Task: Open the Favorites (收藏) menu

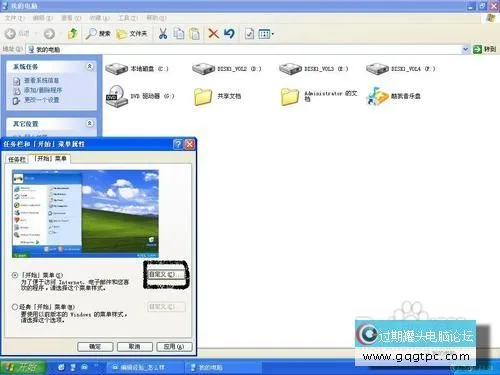Action: [x=99, y=18]
